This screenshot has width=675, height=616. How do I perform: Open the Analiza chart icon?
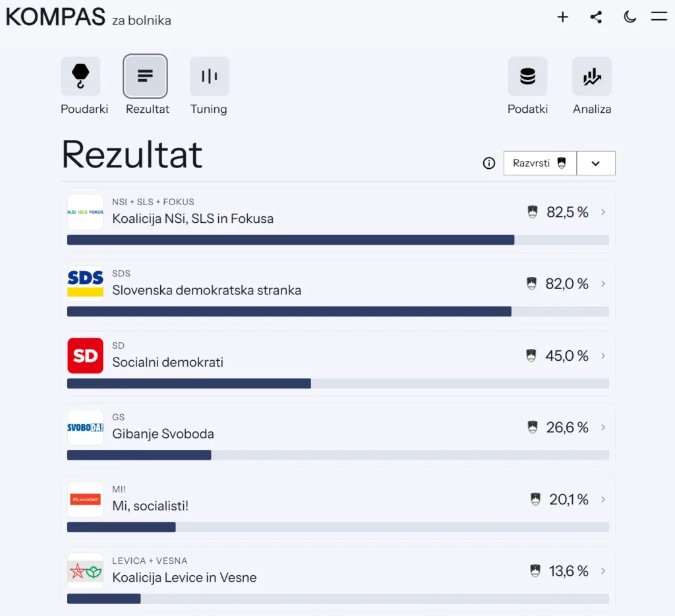coord(591,77)
